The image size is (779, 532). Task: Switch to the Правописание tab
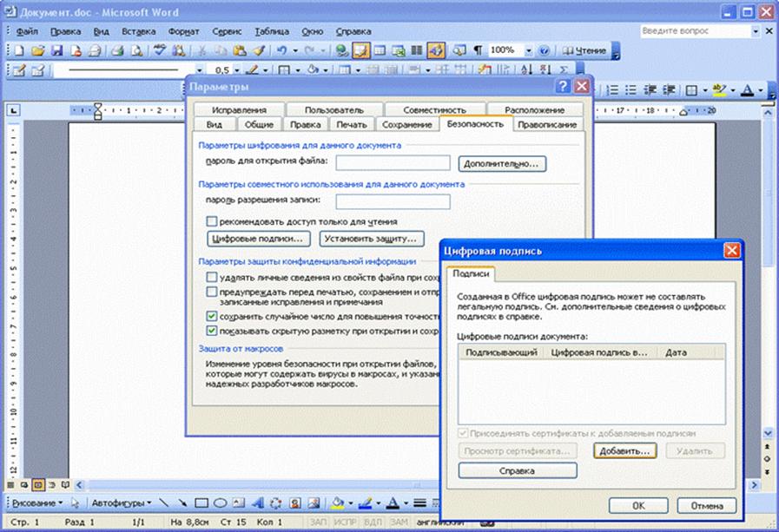point(547,125)
